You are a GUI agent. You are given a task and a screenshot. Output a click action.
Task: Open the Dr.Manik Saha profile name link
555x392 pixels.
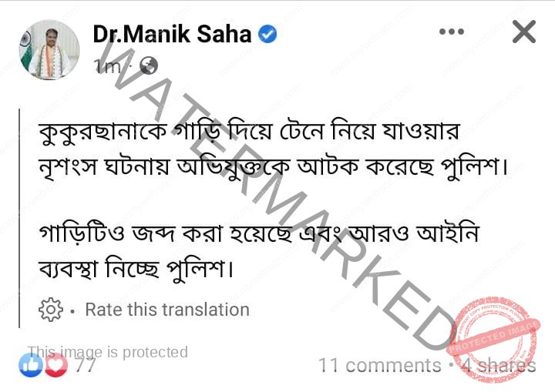(172, 35)
